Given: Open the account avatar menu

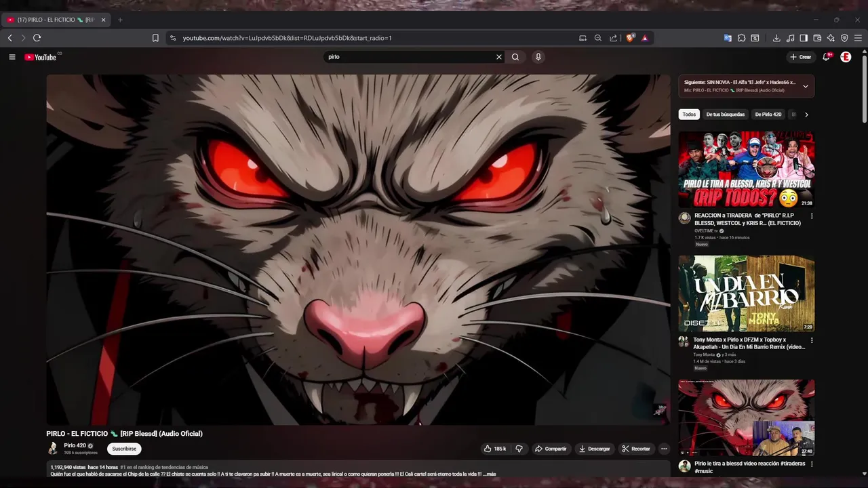Looking at the screenshot, I should [x=846, y=57].
